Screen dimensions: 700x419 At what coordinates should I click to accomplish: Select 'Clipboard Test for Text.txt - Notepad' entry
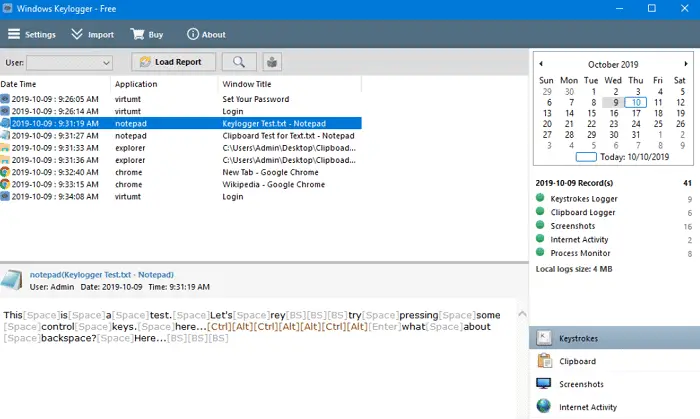[288, 136]
